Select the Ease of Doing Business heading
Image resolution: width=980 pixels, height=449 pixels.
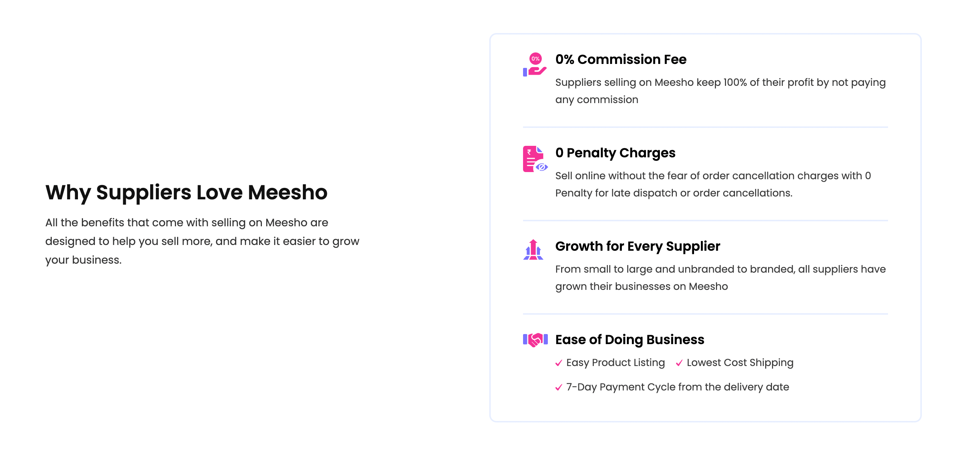629,339
